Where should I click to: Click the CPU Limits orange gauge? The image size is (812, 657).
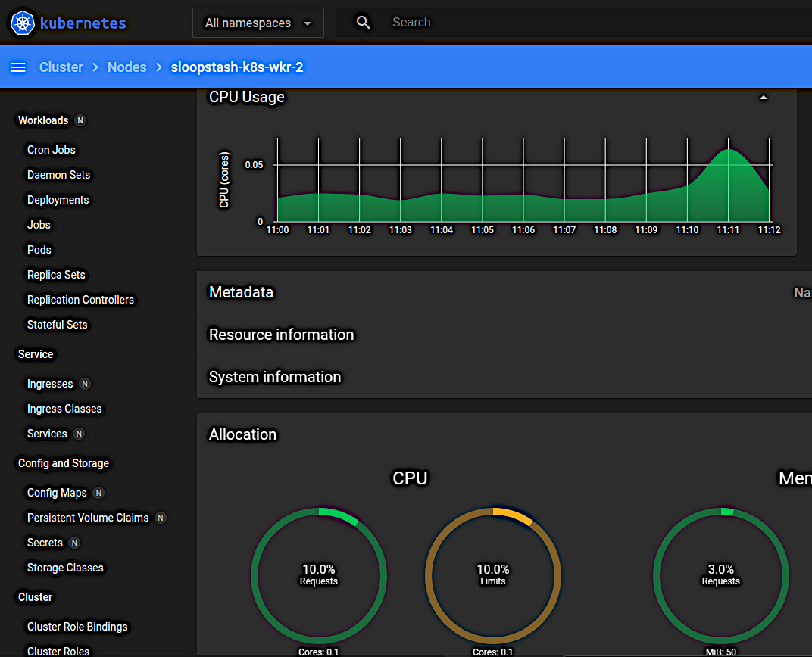pyautogui.click(x=493, y=575)
